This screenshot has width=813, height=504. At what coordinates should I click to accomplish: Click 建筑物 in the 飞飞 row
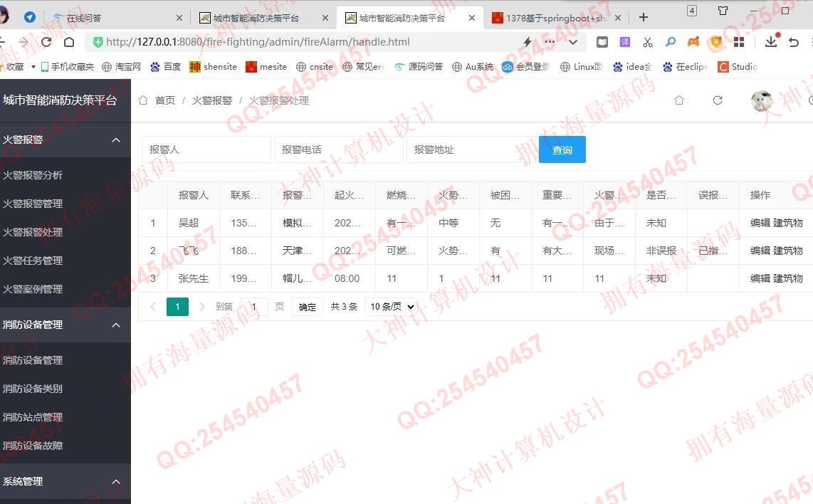(x=788, y=251)
